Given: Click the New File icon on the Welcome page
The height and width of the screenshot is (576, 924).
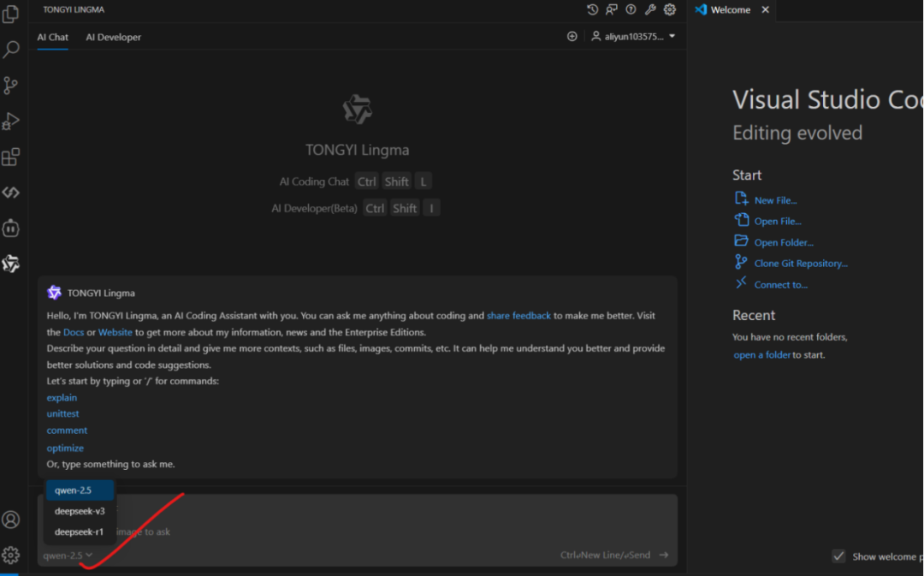Looking at the screenshot, I should click(741, 199).
